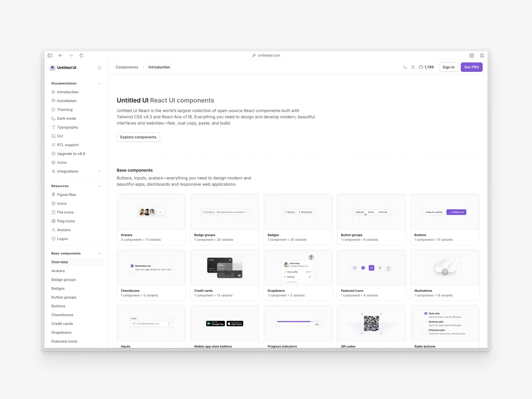This screenshot has height=399, width=532.
Task: Click the Dark mode moon icon in sidebar
Action: click(54, 118)
